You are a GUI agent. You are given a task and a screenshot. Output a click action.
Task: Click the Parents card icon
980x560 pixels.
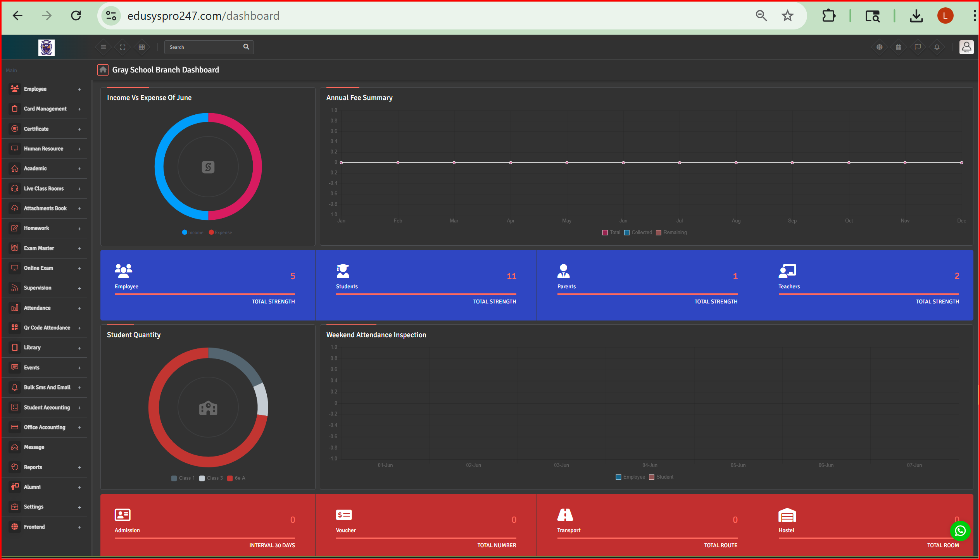pyautogui.click(x=563, y=271)
